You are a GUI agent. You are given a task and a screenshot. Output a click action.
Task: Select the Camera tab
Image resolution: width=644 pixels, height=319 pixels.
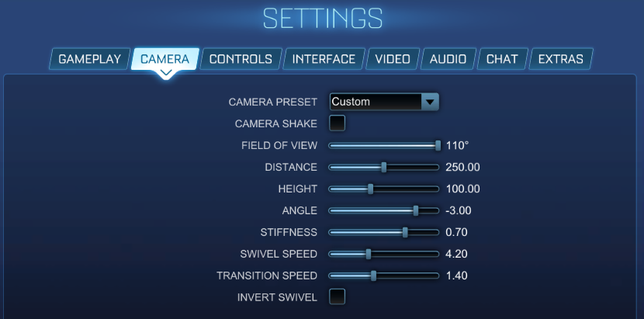pos(164,59)
